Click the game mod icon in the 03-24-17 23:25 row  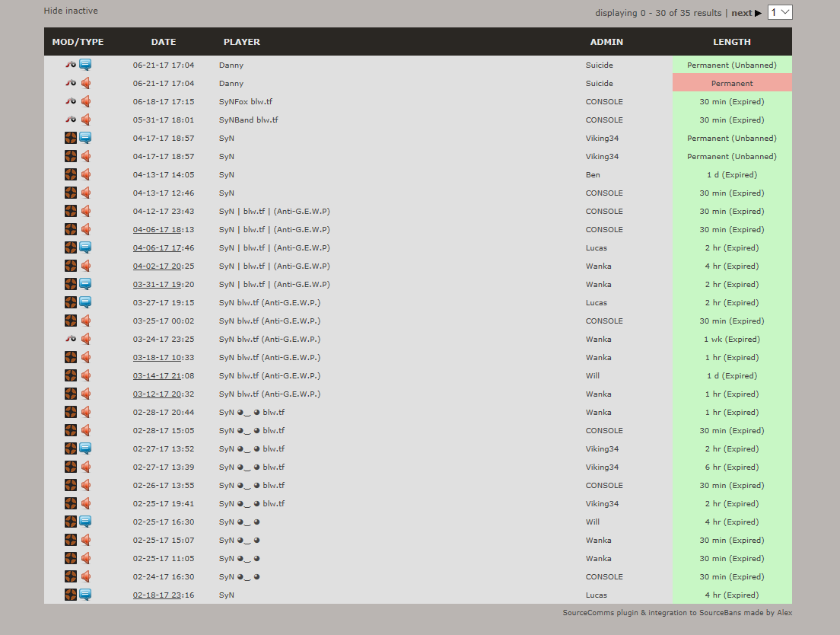71,339
